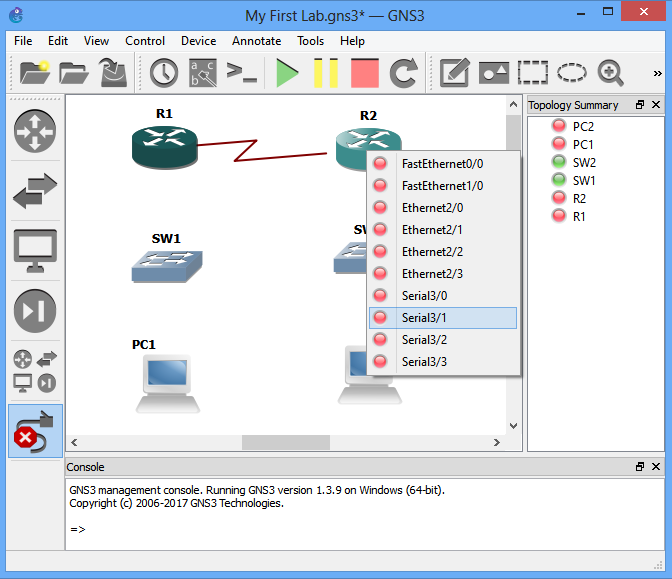Click the Add a note icon
Screen dimensions: 672x579
[x=455, y=72]
